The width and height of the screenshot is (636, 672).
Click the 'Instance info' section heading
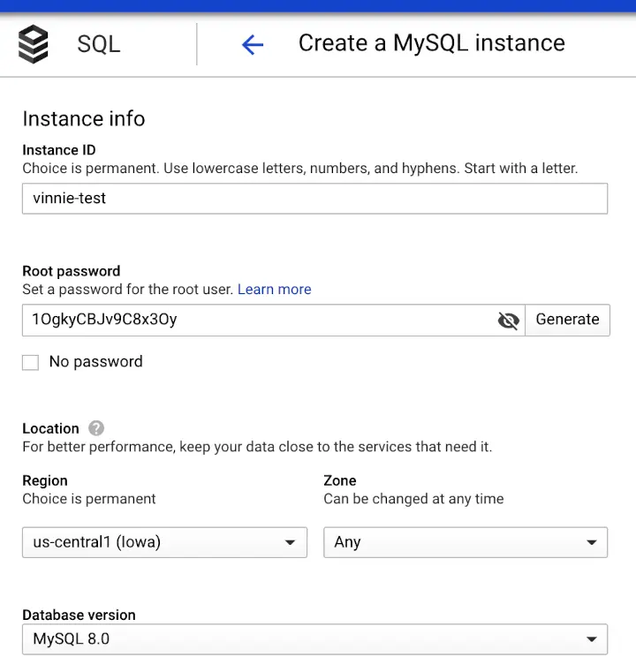pos(84,119)
